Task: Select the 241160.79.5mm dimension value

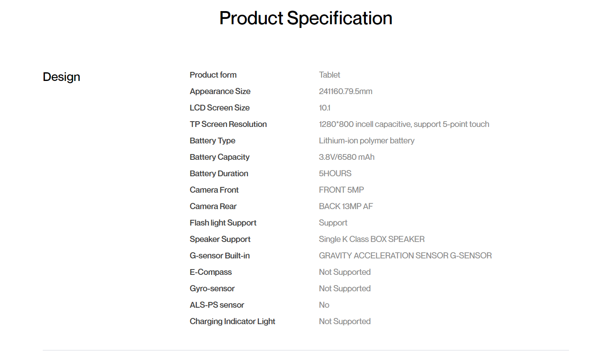Action: click(x=345, y=91)
